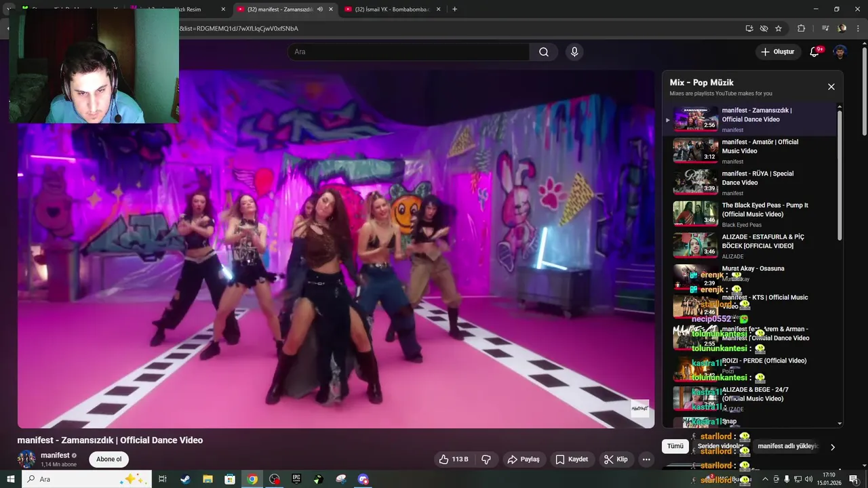Image resolution: width=868 pixels, height=488 pixels.
Task: Select the 'Seriden videolar' chip
Action: tap(720, 446)
